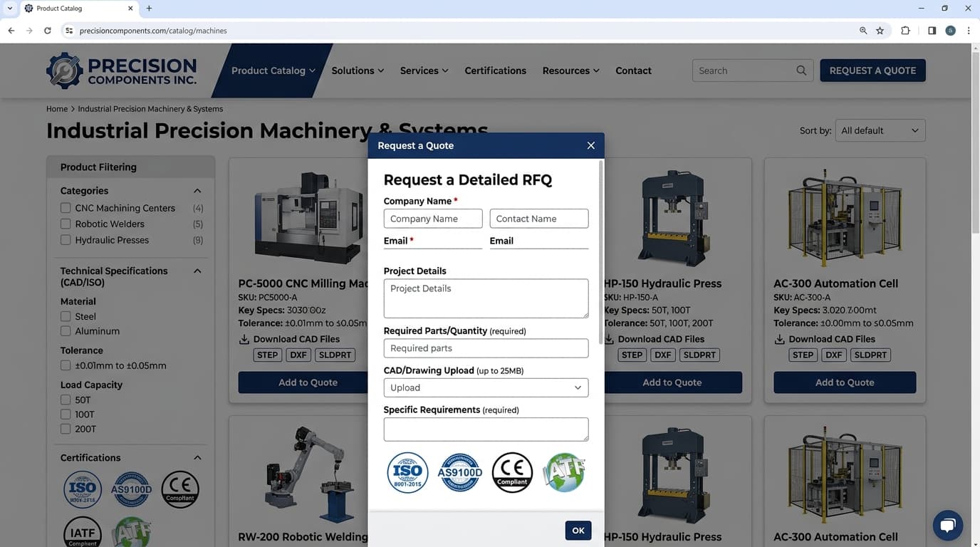Viewport: 980px width, 547px height.
Task: Open the Chrome three-dot menu
Action: coord(969,31)
